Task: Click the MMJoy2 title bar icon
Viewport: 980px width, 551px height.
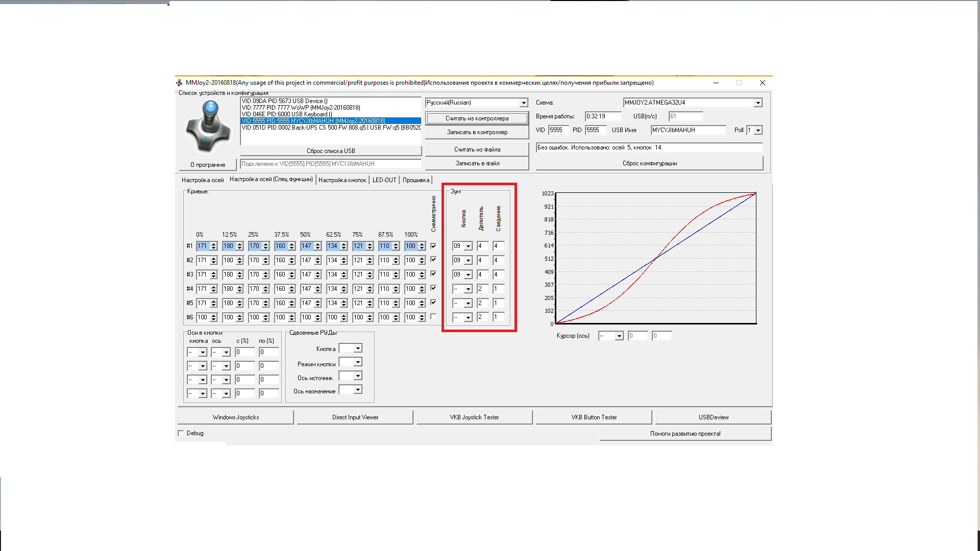Action: (x=179, y=83)
